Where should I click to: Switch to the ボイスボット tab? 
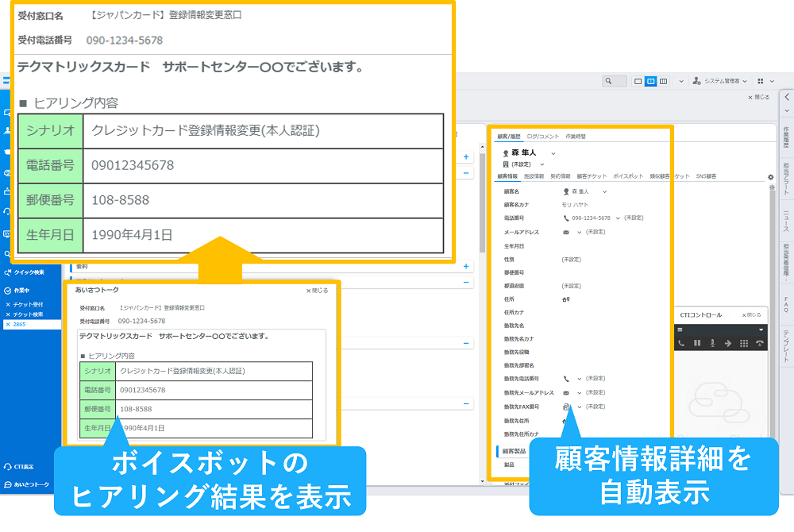click(628, 176)
